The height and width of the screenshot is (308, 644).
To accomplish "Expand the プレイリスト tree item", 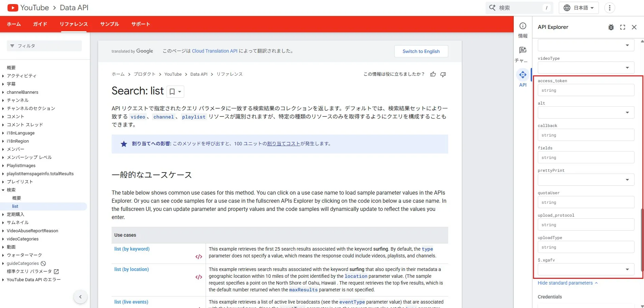I will [x=3, y=182].
